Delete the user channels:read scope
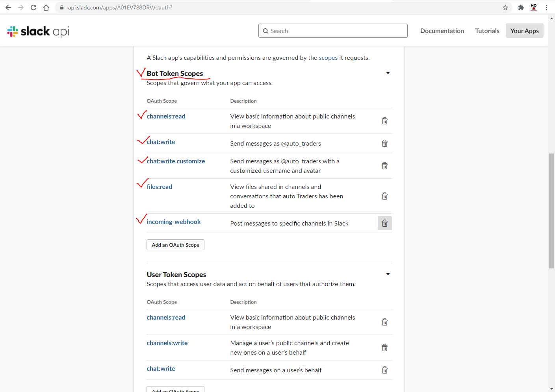 385,322
